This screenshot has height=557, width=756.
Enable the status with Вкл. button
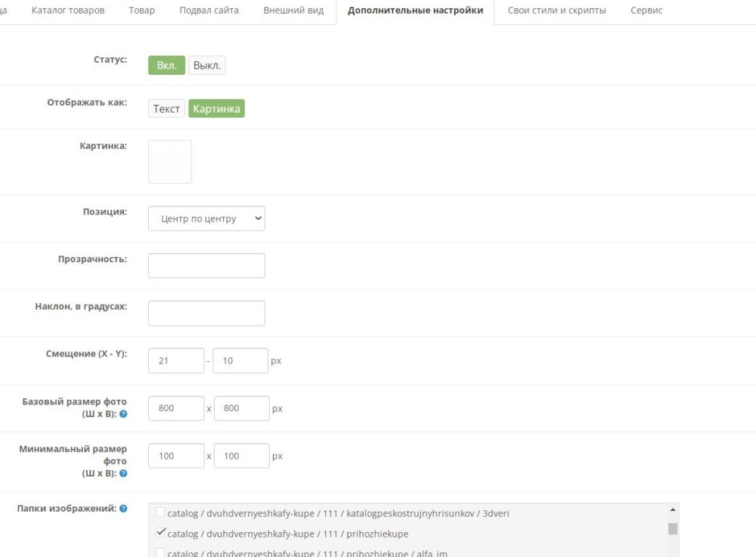click(x=166, y=65)
